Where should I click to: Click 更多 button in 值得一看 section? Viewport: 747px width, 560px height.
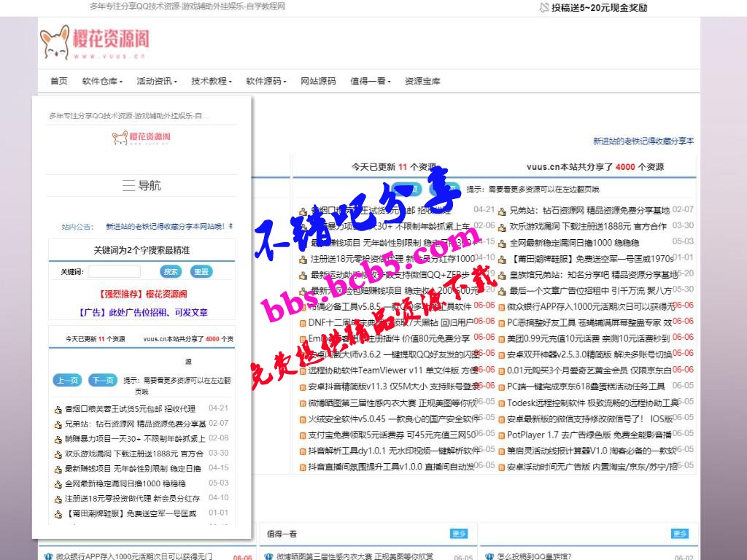coord(459,533)
